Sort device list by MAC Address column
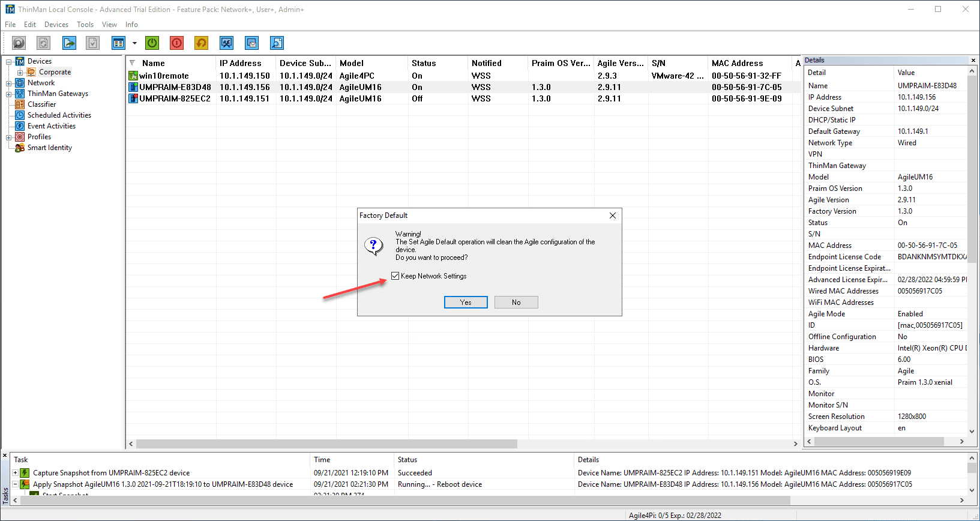The width and height of the screenshot is (980, 521). pos(750,63)
